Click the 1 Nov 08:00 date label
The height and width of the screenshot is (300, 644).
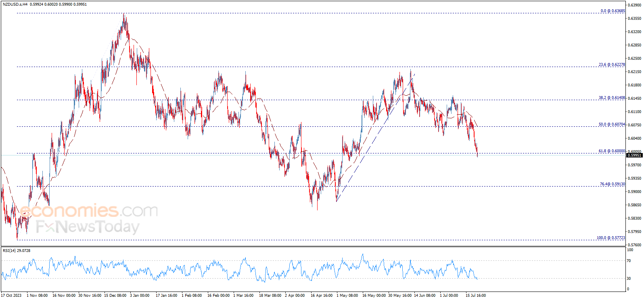(x=37, y=296)
